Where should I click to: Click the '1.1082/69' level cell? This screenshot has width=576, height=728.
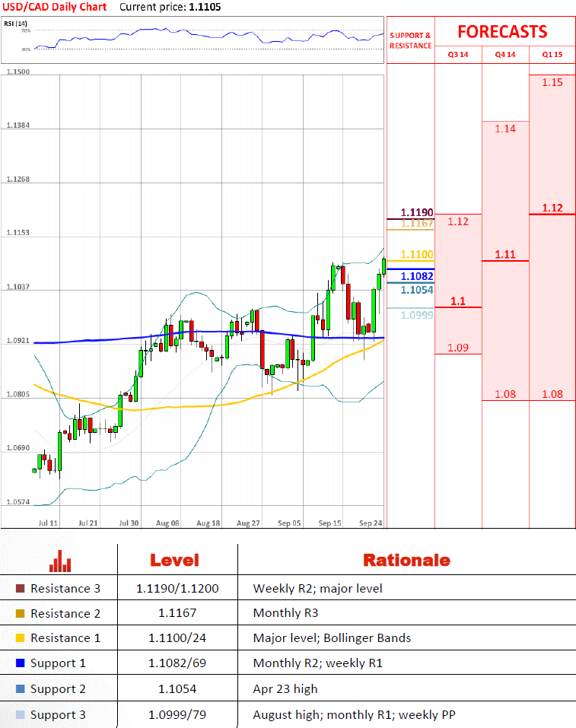click(177, 663)
